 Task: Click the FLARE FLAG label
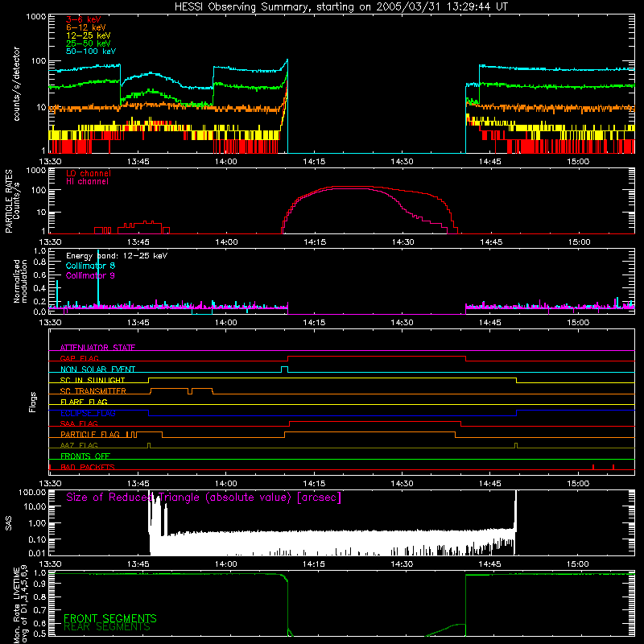84,402
